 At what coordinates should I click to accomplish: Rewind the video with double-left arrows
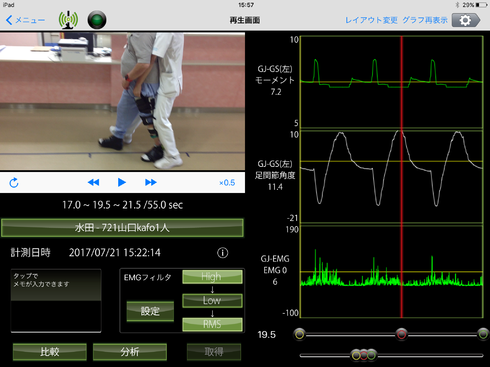pos(93,182)
